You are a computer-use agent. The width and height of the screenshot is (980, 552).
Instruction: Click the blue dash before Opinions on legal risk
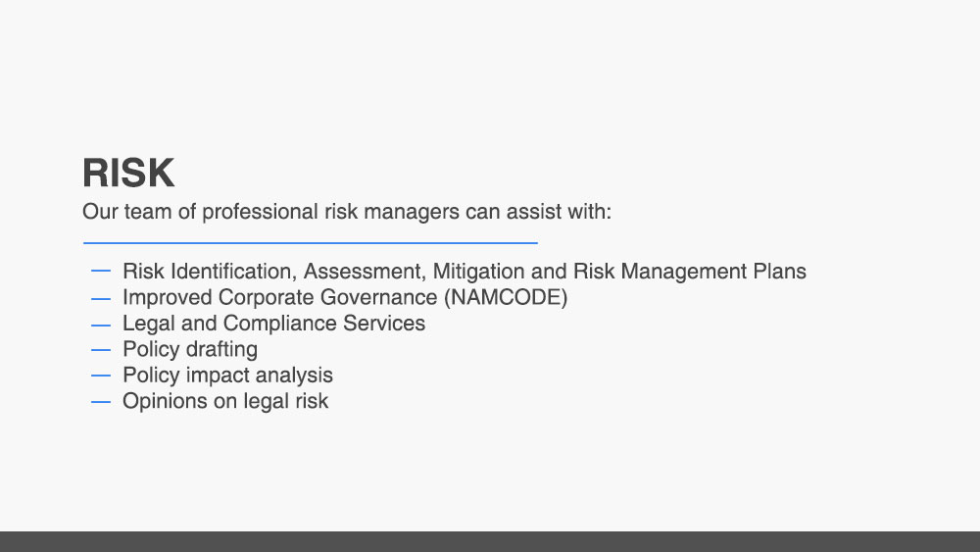click(x=101, y=402)
